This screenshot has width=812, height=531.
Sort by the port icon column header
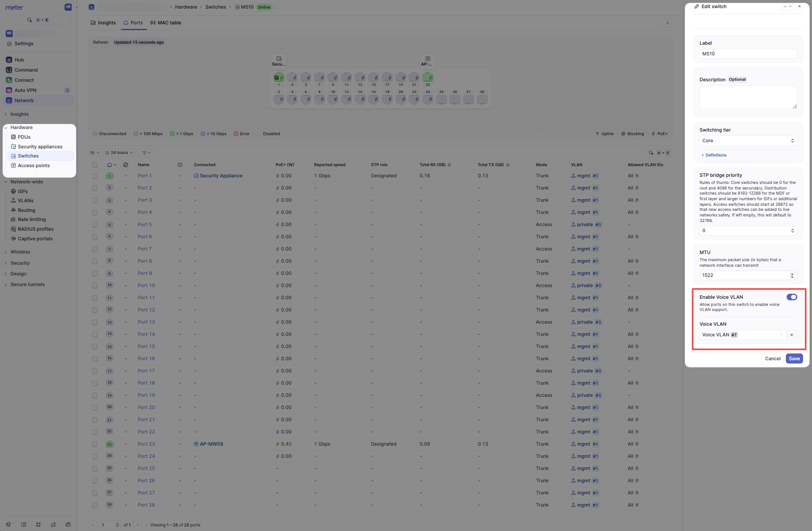point(111,165)
